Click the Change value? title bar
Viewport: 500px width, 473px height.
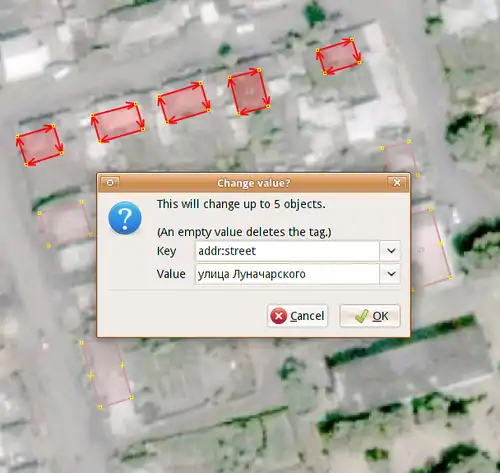253,183
